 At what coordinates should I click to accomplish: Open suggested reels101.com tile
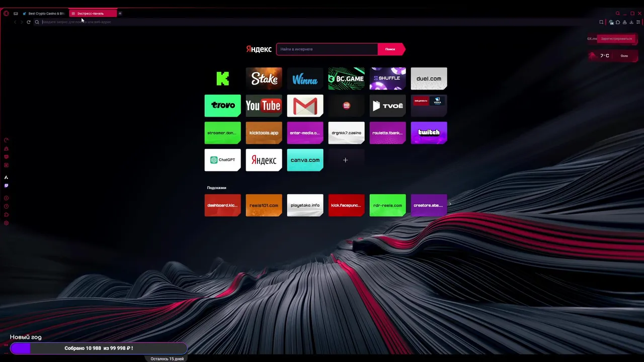click(x=264, y=205)
